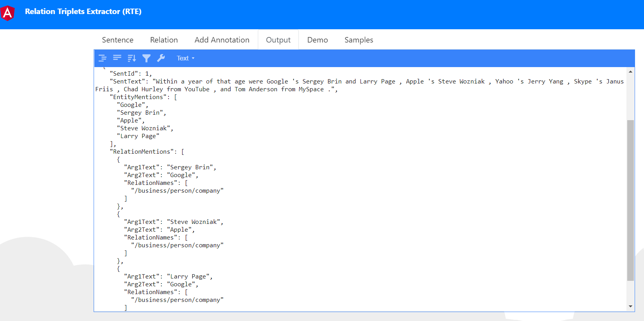Open the Demo tab
644x321 pixels.
(x=318, y=40)
